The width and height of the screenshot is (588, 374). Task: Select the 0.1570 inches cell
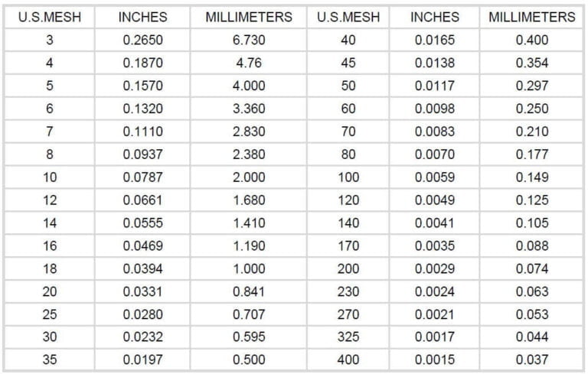tap(142, 86)
